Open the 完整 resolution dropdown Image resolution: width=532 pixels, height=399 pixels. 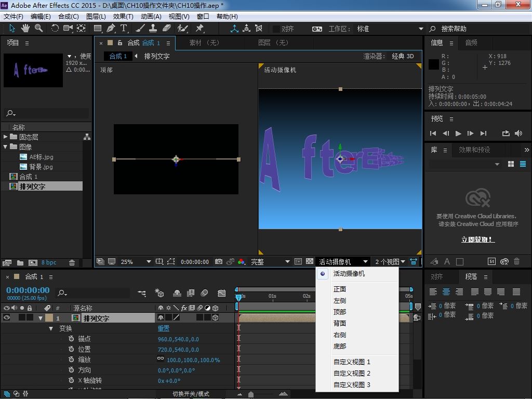pyautogui.click(x=270, y=262)
